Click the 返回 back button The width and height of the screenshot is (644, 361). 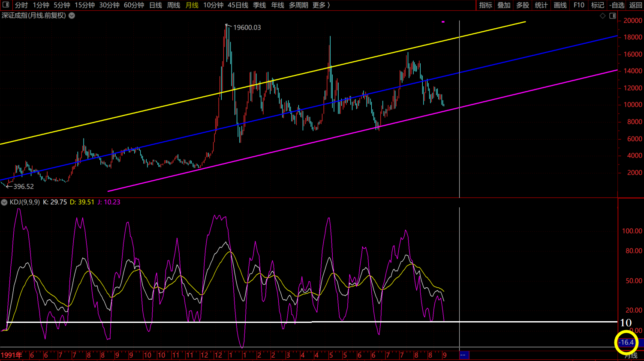(x=635, y=5)
